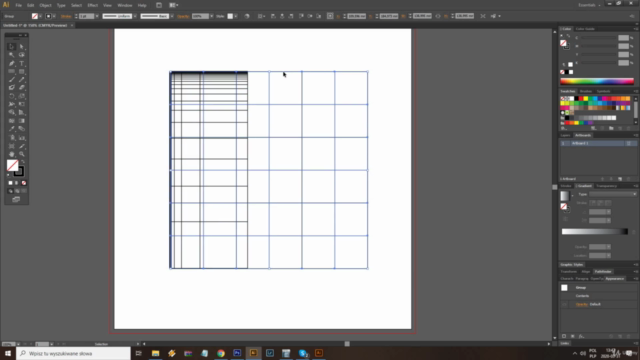Select the Free Transform tool
This screenshot has width=640, height=360.
[22, 104]
